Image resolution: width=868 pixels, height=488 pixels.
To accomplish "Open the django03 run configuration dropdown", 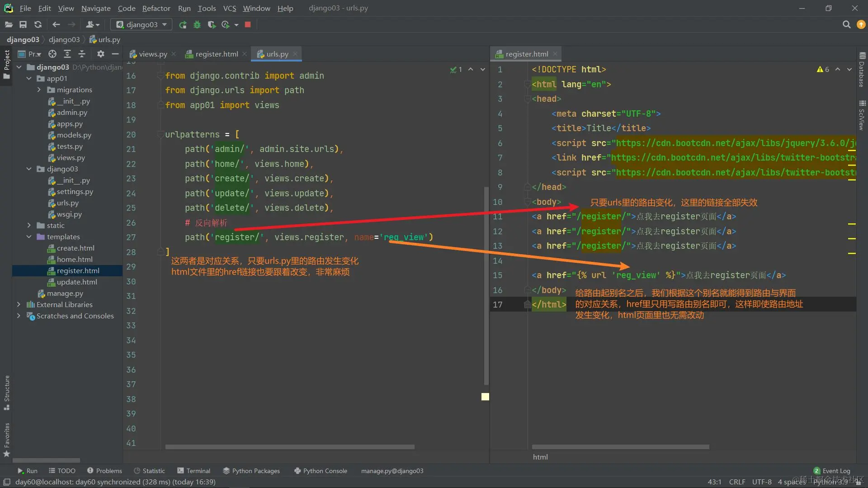I will [142, 25].
